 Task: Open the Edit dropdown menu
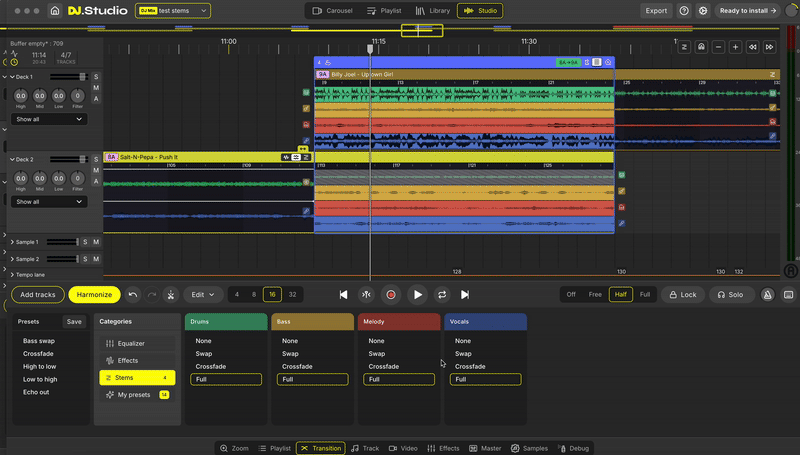tap(203, 295)
